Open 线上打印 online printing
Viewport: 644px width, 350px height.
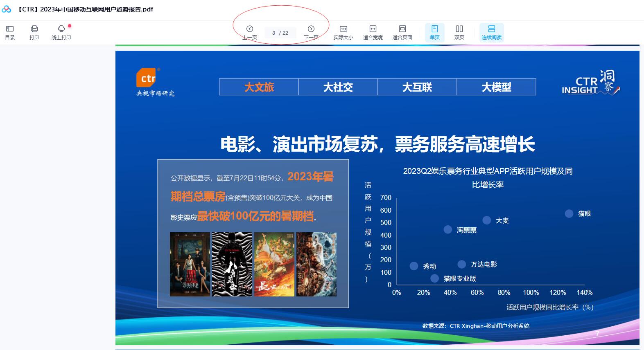click(61, 32)
